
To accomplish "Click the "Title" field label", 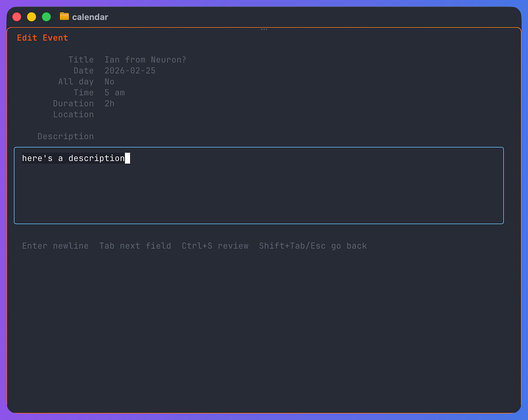I will pyautogui.click(x=81, y=60).
